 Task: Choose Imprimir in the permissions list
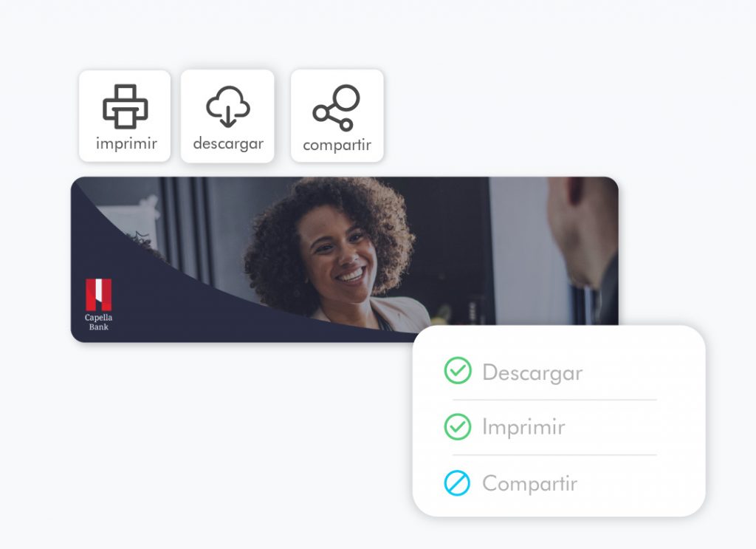(x=523, y=427)
